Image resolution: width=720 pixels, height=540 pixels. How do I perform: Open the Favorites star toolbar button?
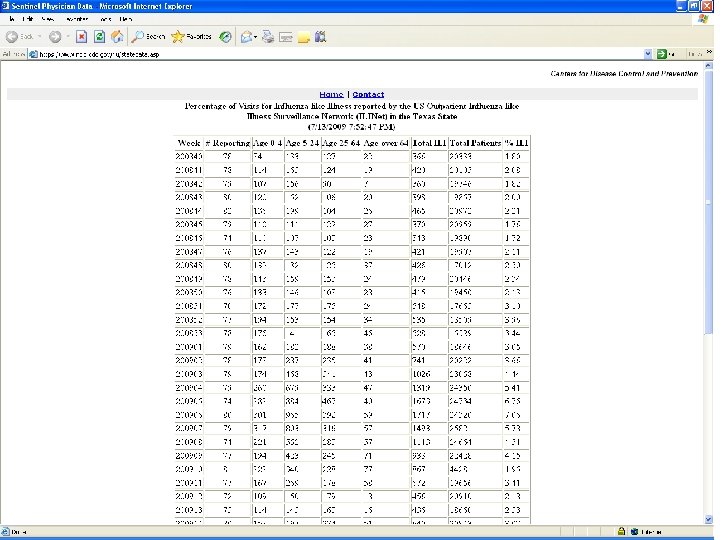(191, 37)
